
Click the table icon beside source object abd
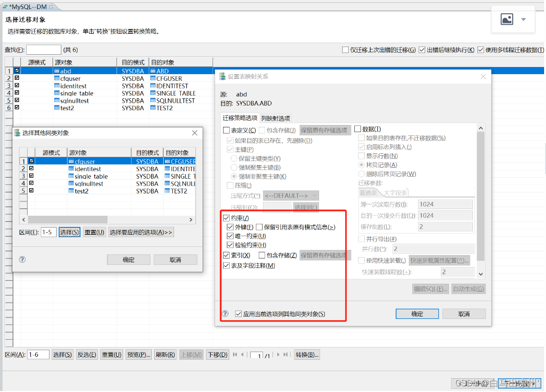pyautogui.click(x=57, y=71)
